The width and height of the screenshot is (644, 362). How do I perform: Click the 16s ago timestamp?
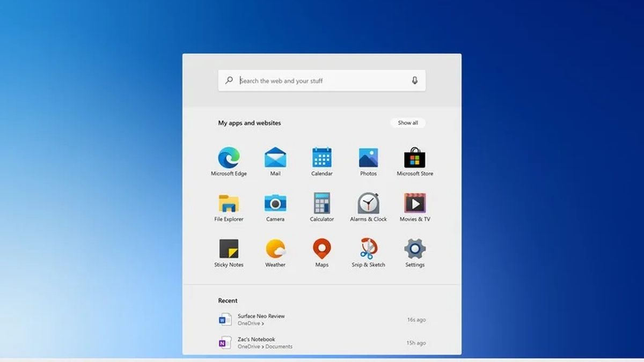tap(416, 320)
